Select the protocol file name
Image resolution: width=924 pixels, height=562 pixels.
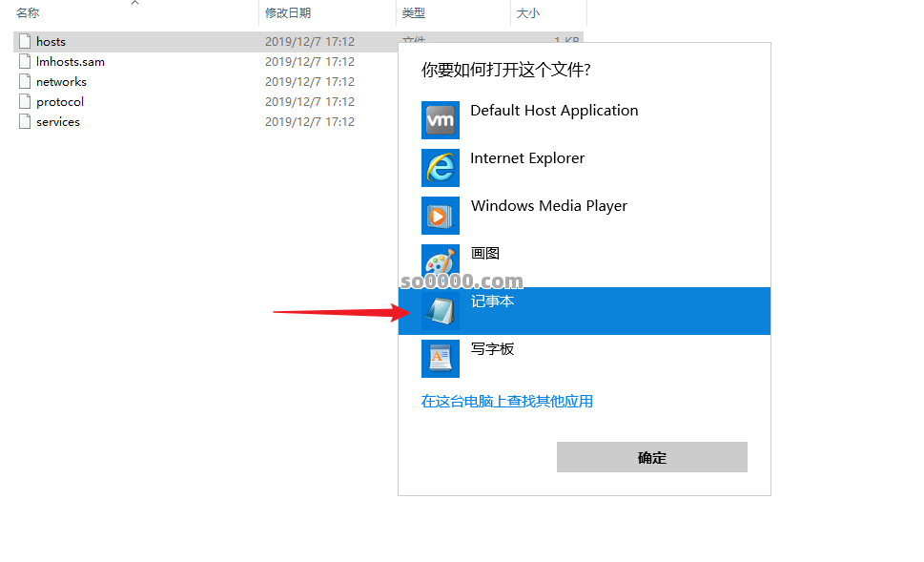pos(60,101)
